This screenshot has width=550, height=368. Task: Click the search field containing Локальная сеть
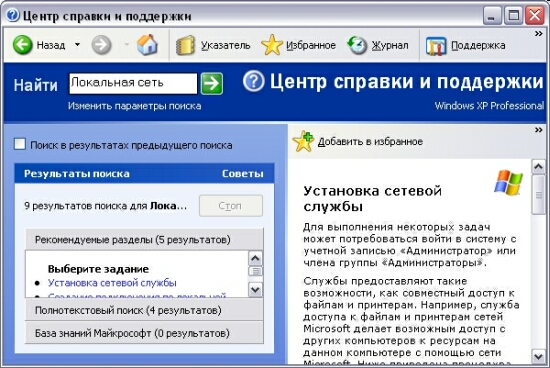tap(133, 83)
